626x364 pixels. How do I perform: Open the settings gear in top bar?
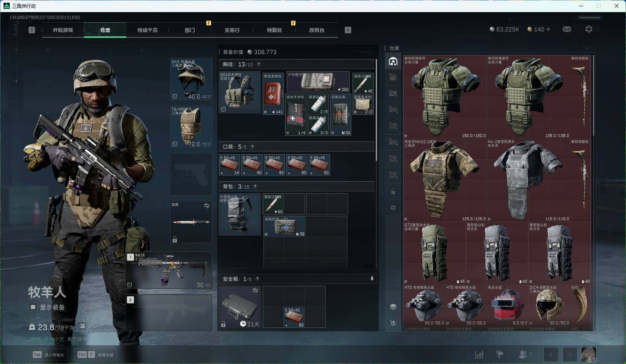click(x=588, y=29)
